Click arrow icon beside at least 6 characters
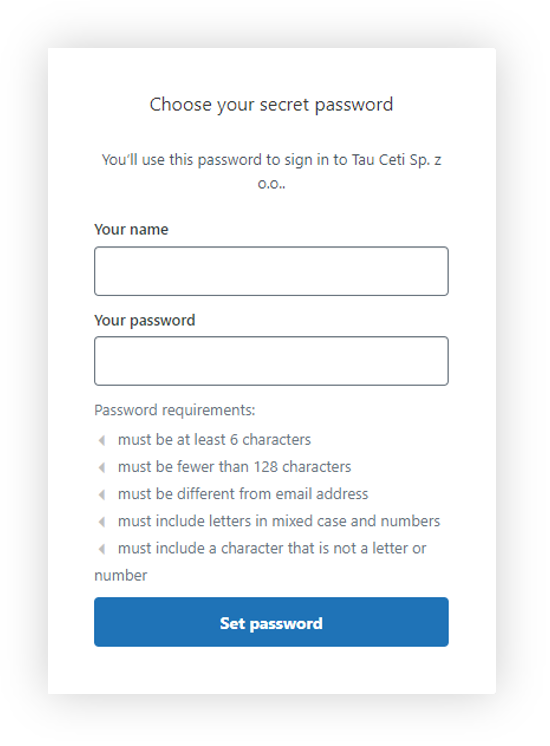The height and width of the screenshot is (746, 550). [x=102, y=441]
